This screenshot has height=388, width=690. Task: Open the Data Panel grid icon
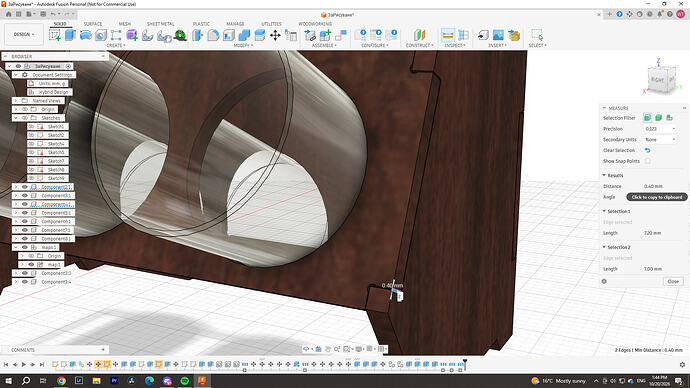pyautogui.click(x=18, y=14)
